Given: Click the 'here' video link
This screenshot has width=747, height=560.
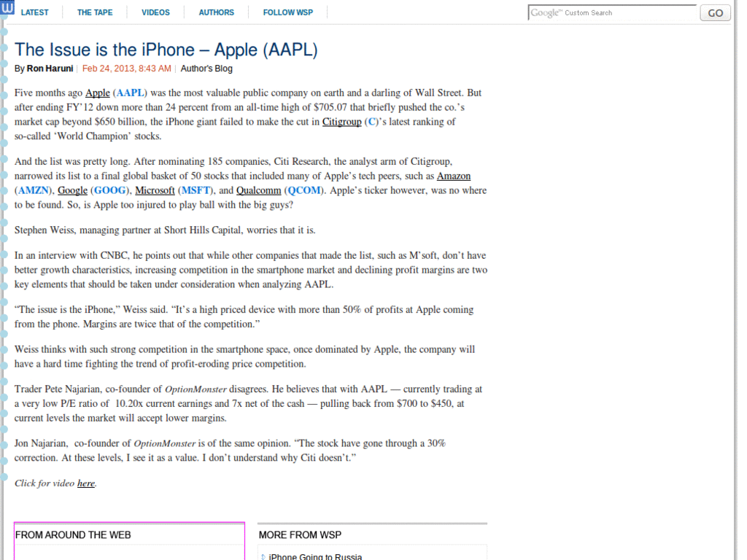Looking at the screenshot, I should (86, 483).
